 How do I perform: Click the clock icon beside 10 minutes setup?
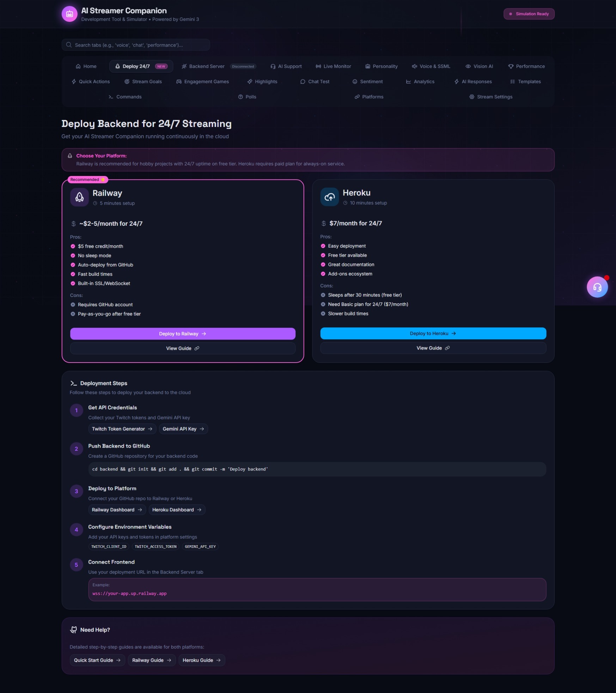345,203
